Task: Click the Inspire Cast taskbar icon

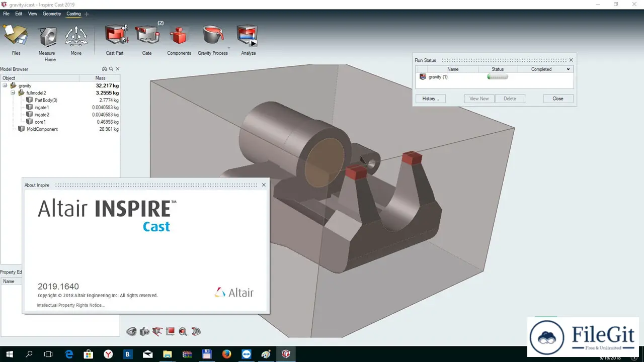Action: click(x=285, y=354)
